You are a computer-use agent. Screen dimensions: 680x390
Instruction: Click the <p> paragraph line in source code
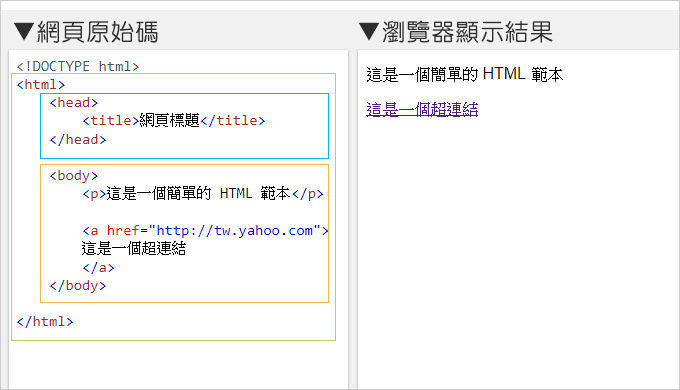[203, 193]
